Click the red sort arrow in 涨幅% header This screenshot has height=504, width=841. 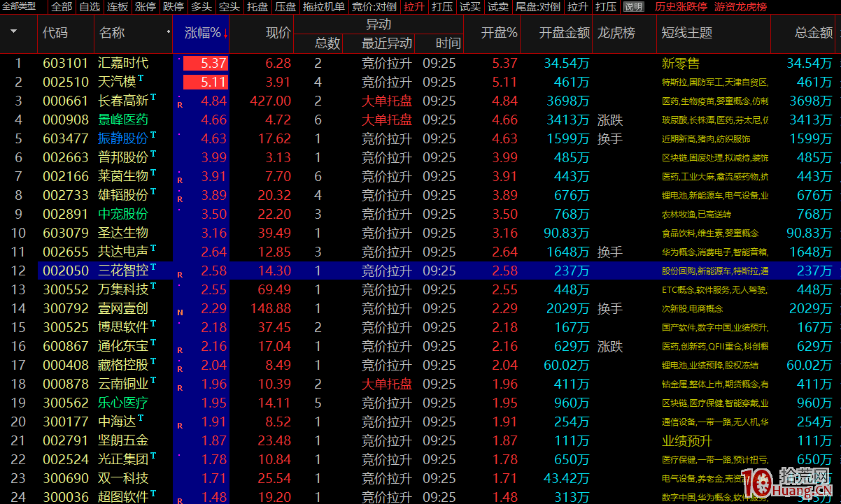pyautogui.click(x=226, y=34)
